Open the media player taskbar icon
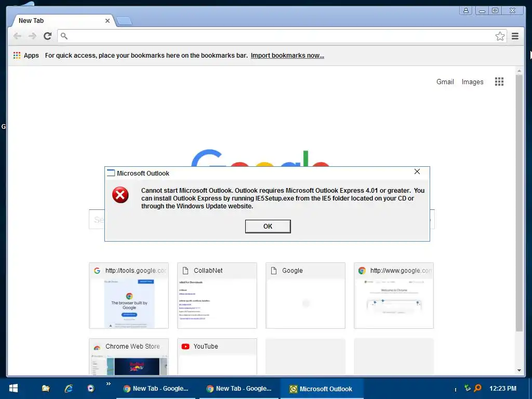 (90, 389)
